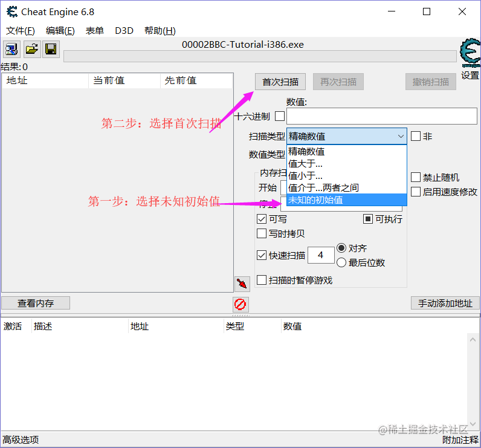481x448 pixels.
Task: Choose 值大于... from dropdown list
Action: point(347,164)
